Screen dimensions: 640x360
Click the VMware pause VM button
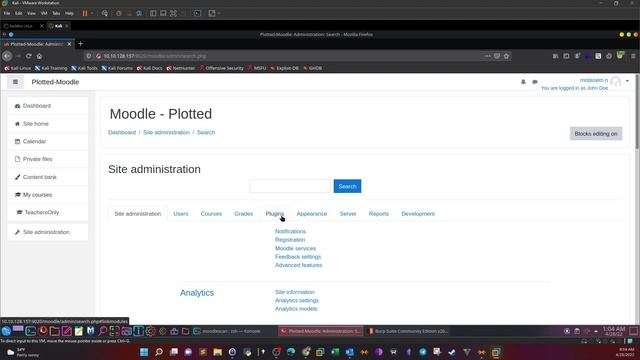[x=85, y=13]
